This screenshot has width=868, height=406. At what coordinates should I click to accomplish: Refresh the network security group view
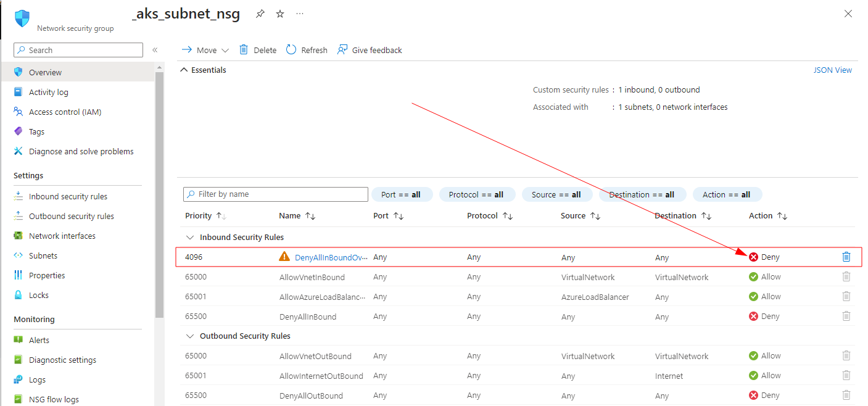pyautogui.click(x=307, y=50)
